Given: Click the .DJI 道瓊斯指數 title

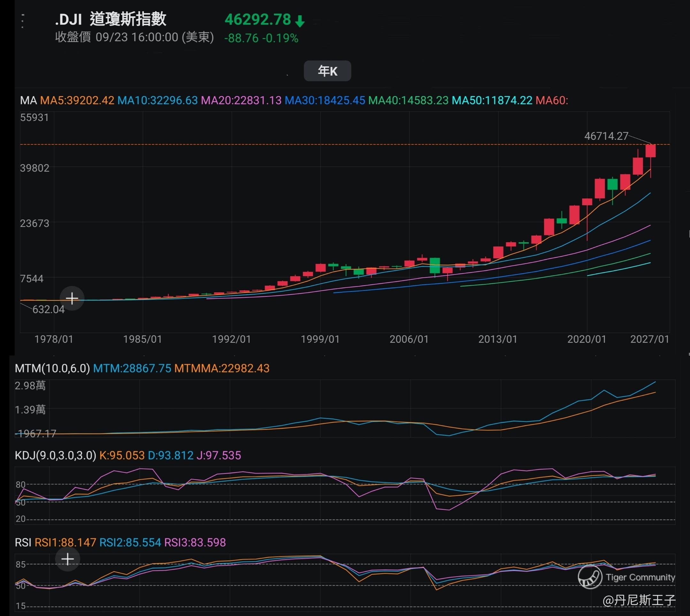Looking at the screenshot, I should [111, 19].
